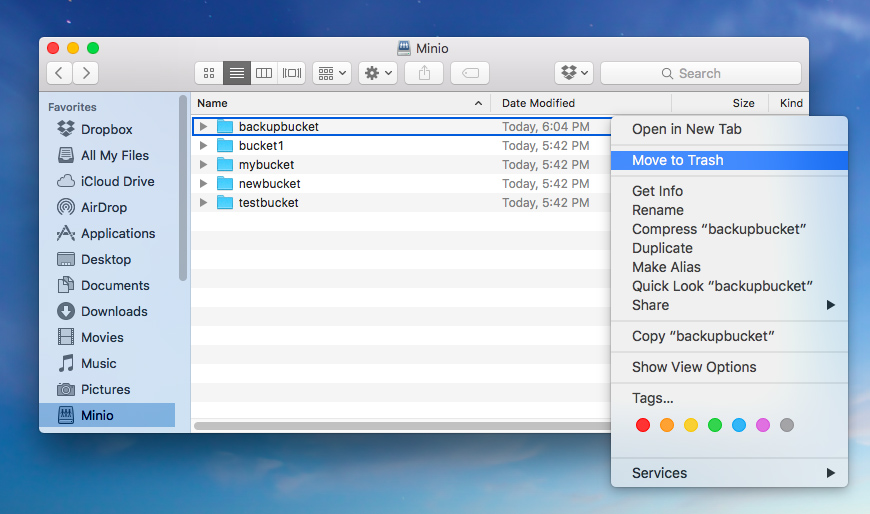
Task: Click the Share toolbar button
Action: point(424,73)
